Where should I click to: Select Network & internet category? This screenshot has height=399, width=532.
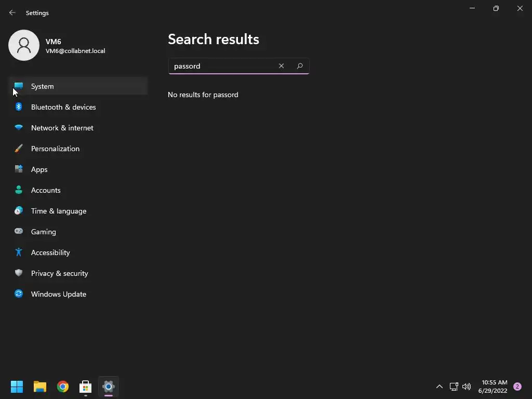coord(78,128)
